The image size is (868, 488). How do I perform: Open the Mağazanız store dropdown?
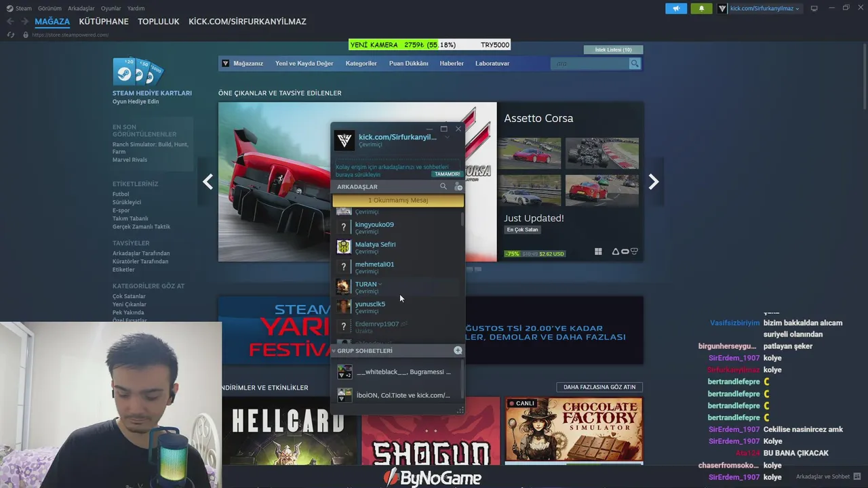point(248,63)
